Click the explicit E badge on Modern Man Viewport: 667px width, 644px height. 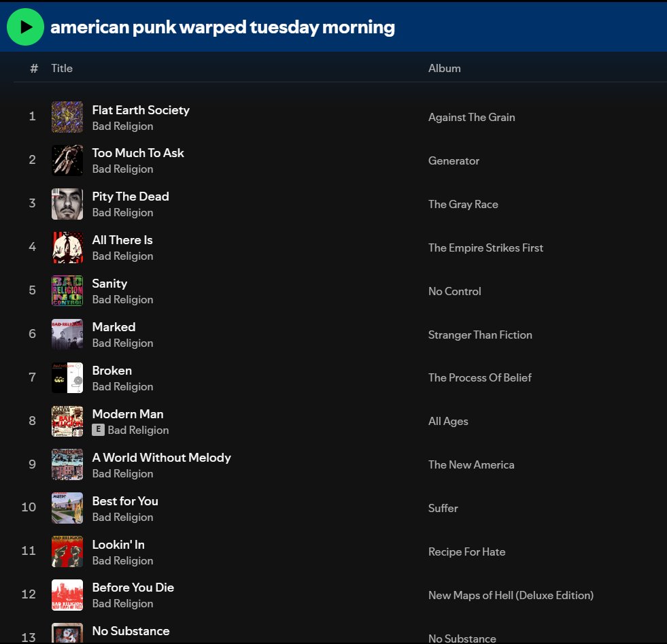point(99,430)
